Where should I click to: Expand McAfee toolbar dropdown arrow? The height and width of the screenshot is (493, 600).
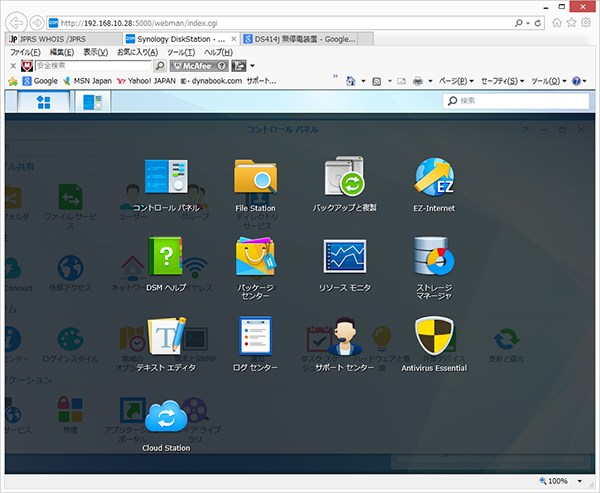(x=252, y=66)
